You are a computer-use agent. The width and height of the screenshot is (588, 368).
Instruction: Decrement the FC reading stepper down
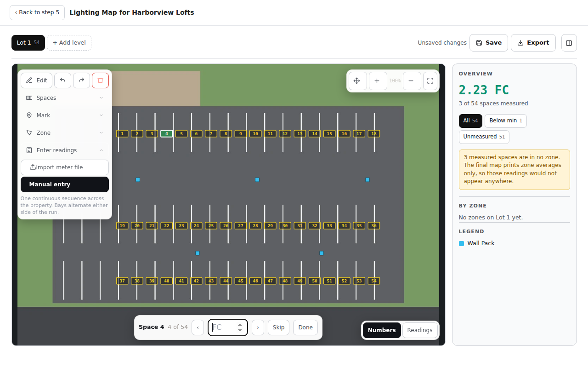(240, 330)
